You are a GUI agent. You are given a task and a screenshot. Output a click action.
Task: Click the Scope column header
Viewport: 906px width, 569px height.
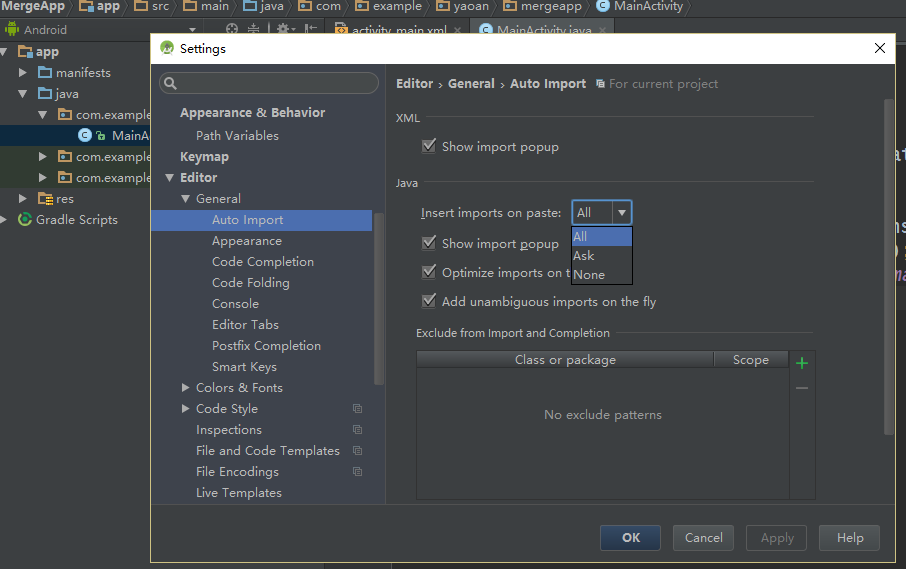751,359
